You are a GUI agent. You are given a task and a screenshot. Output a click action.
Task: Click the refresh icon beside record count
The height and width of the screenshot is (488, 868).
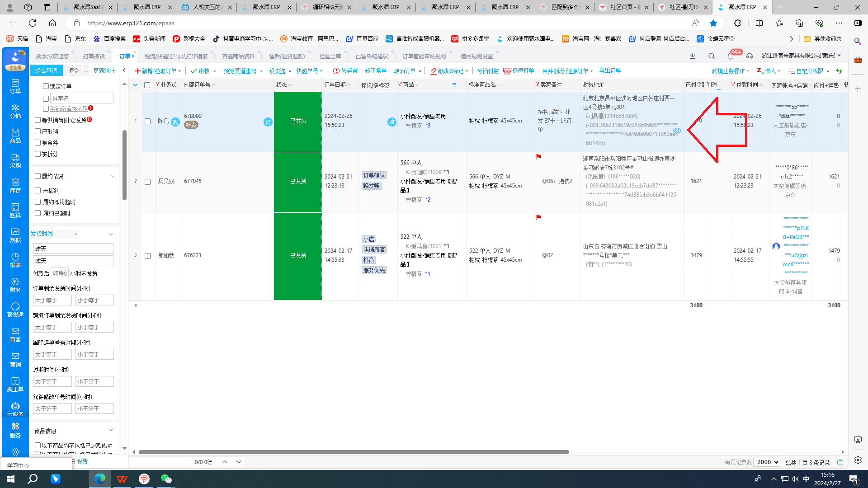point(840,462)
